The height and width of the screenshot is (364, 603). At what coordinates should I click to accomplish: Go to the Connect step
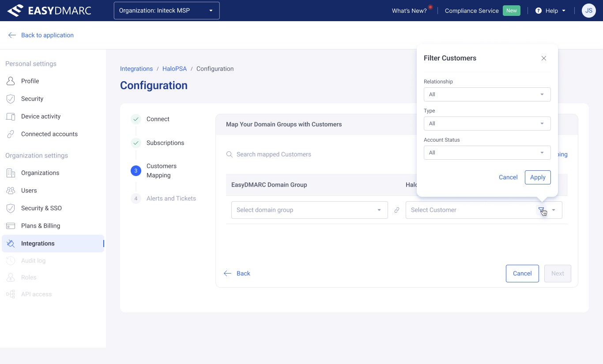coord(158,119)
